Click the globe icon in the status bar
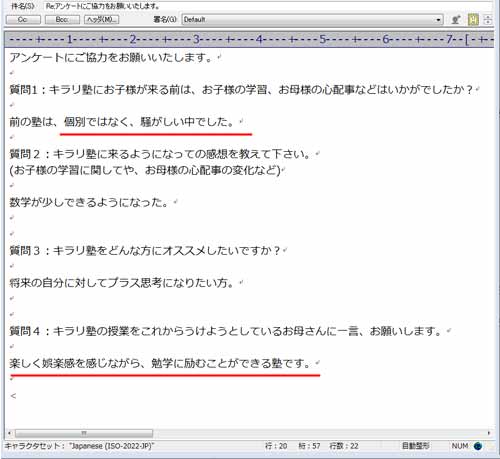 coord(478,446)
